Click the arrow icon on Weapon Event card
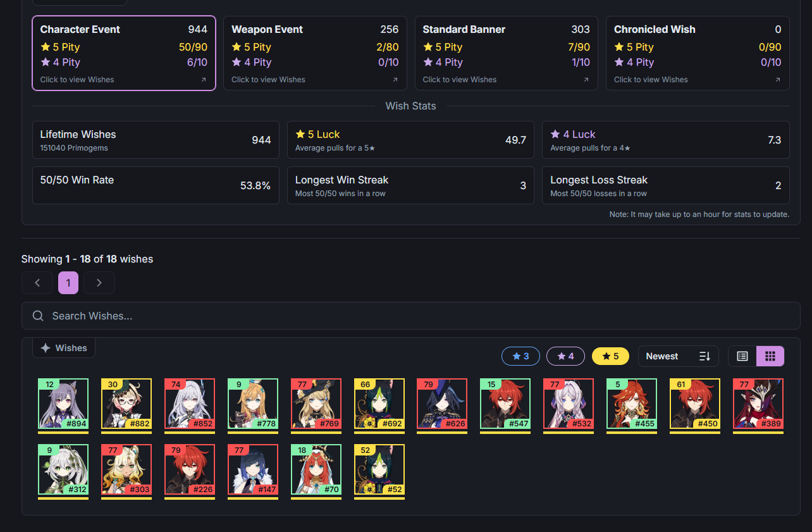812x532 pixels. pyautogui.click(x=395, y=80)
